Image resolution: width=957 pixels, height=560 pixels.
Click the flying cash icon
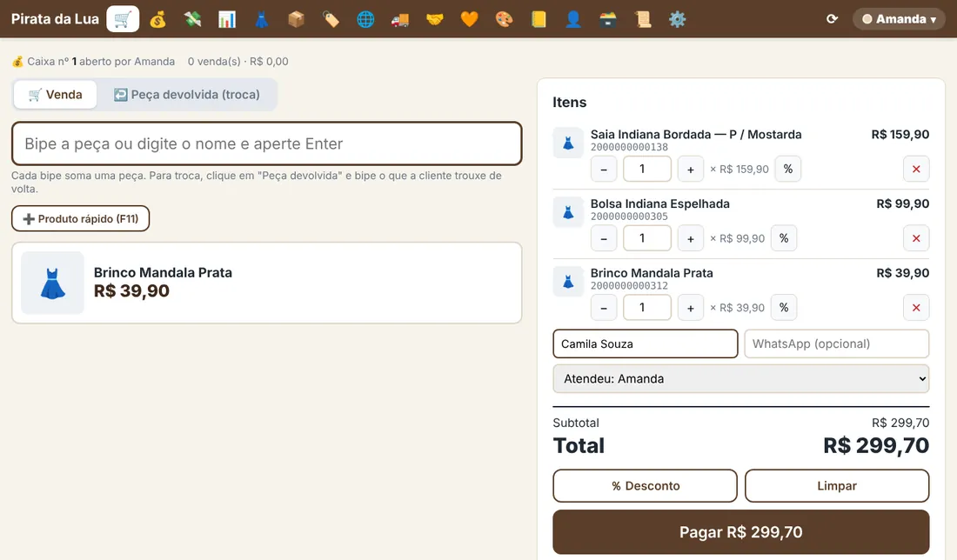[x=192, y=19]
